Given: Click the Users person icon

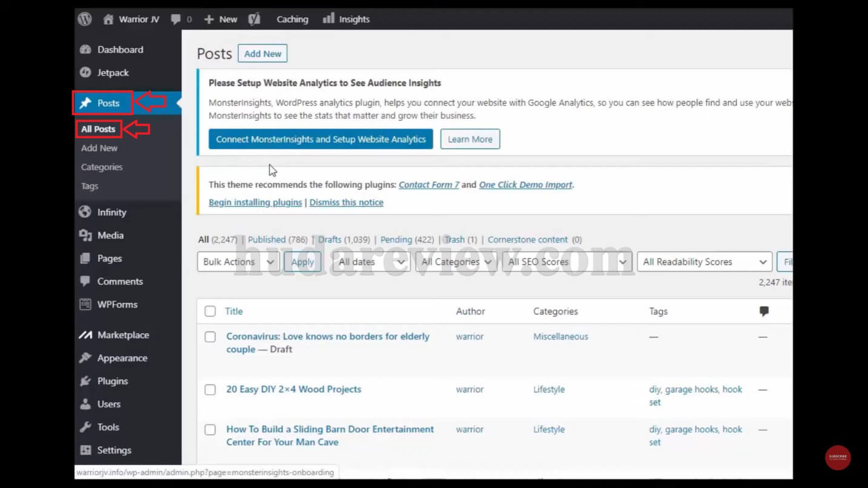Looking at the screenshot, I should pos(85,404).
